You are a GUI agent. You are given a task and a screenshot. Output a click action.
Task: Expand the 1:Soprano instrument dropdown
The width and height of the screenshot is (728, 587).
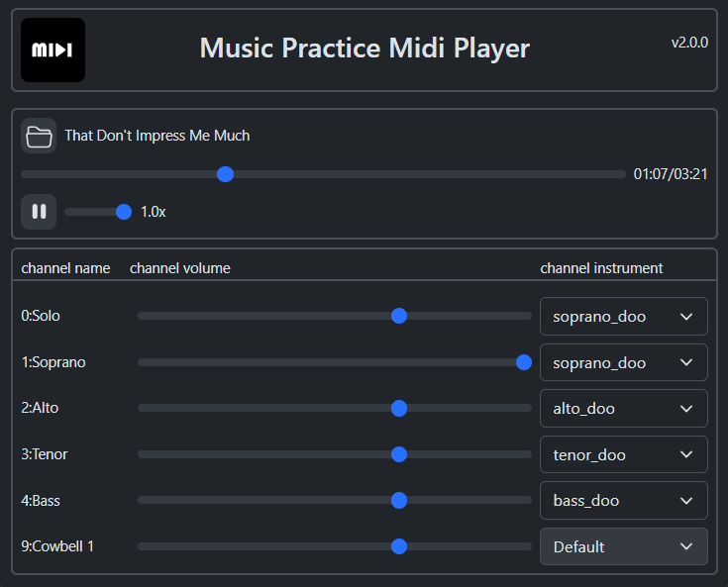[x=624, y=362]
